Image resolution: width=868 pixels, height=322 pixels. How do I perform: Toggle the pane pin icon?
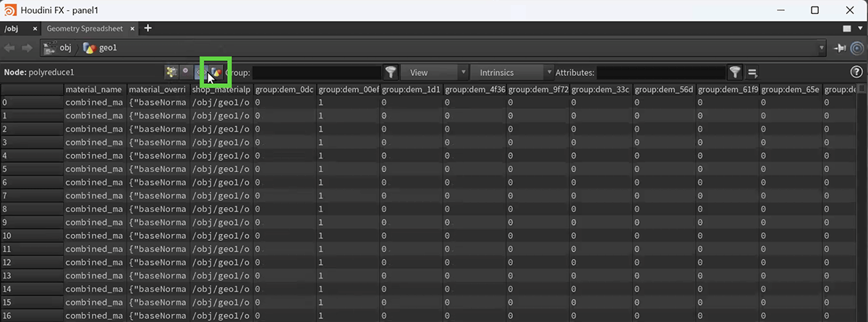[840, 48]
